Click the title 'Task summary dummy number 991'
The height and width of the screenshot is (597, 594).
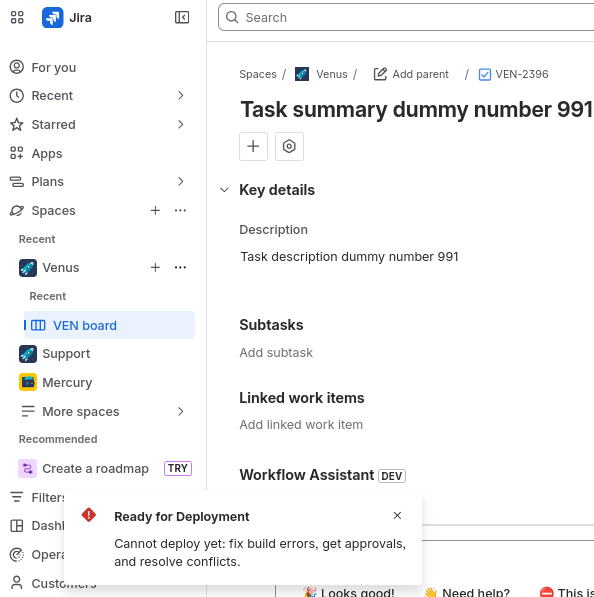416,110
